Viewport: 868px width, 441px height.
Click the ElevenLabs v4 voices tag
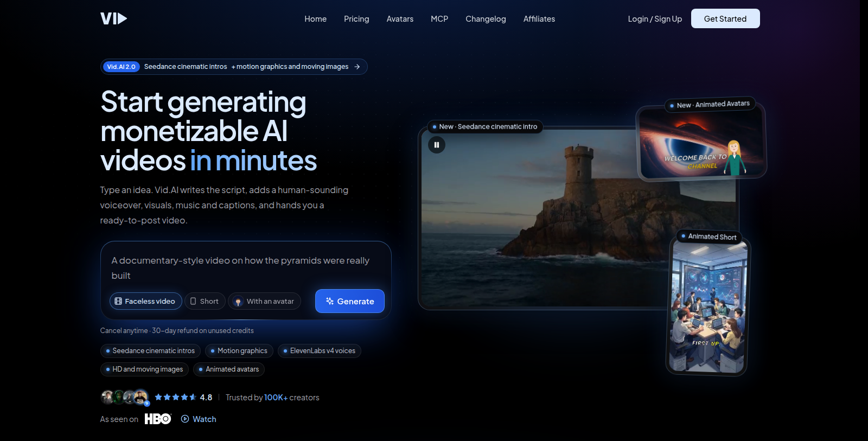click(x=320, y=351)
